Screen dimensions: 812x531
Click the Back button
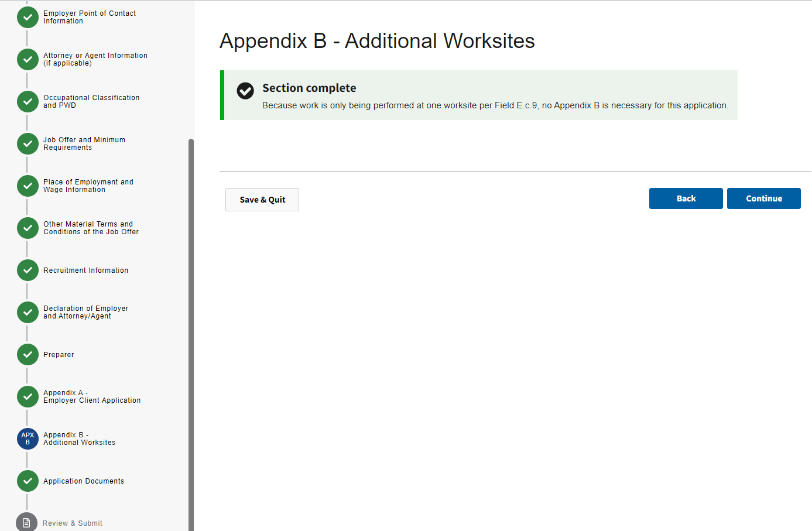pyautogui.click(x=686, y=198)
